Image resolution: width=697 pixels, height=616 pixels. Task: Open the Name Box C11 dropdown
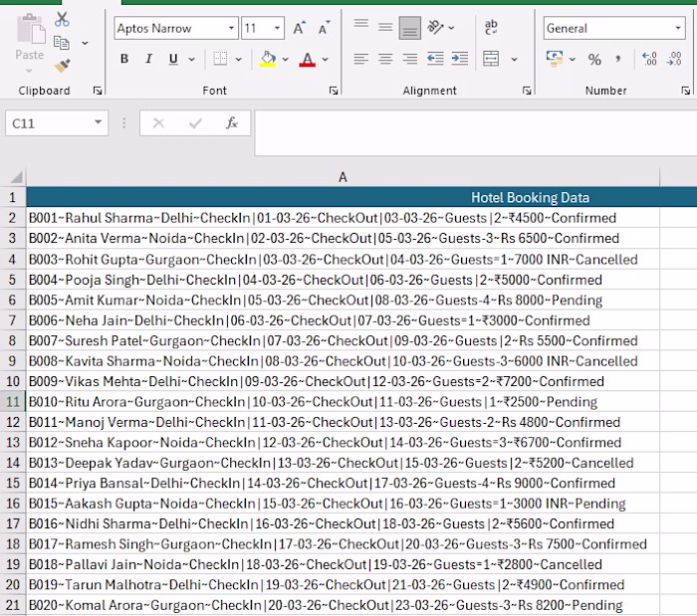click(98, 122)
